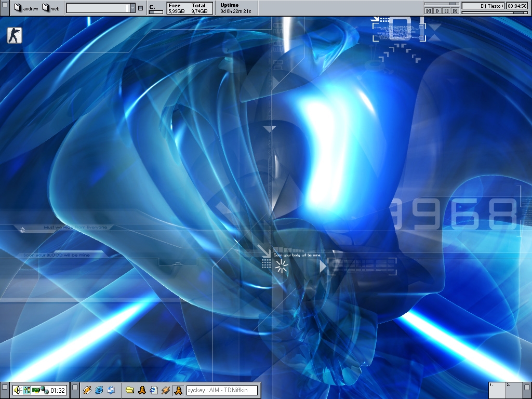Skip to previous track in player

click(x=429, y=11)
